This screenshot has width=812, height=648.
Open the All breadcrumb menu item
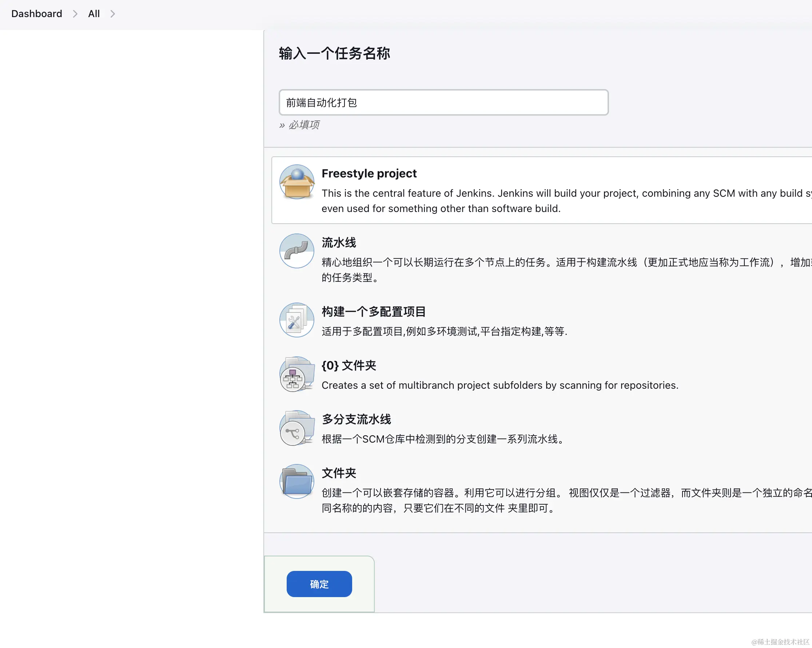[x=93, y=13]
